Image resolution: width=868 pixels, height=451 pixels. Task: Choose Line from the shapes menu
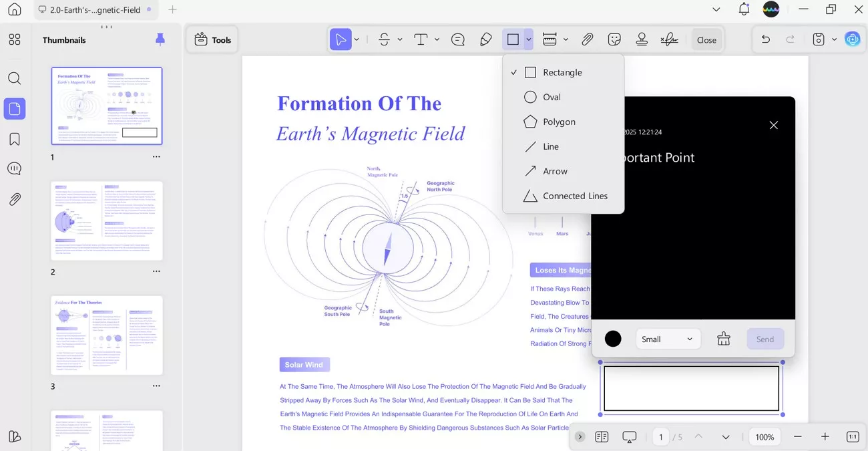pos(564,146)
